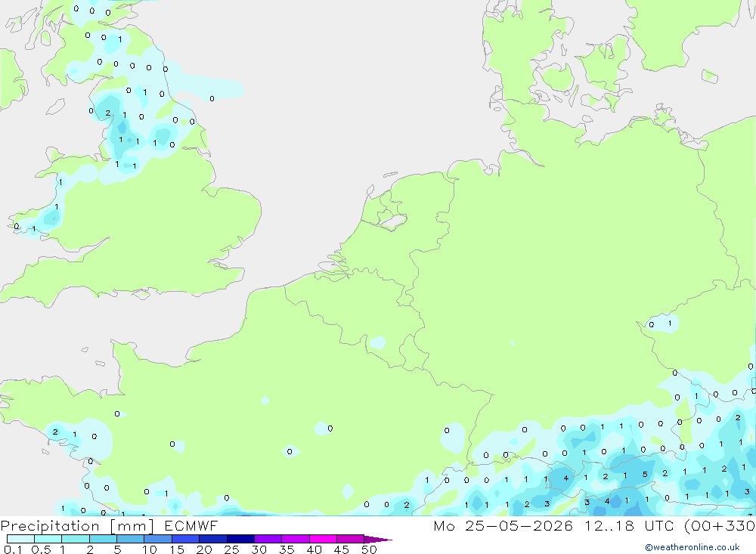Click the legend tick label '0.5'

click(41, 549)
